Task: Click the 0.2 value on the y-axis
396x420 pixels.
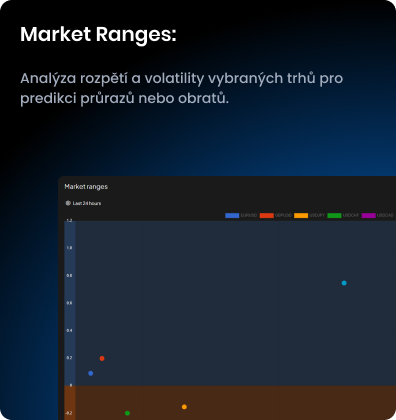Action: pos(69,358)
